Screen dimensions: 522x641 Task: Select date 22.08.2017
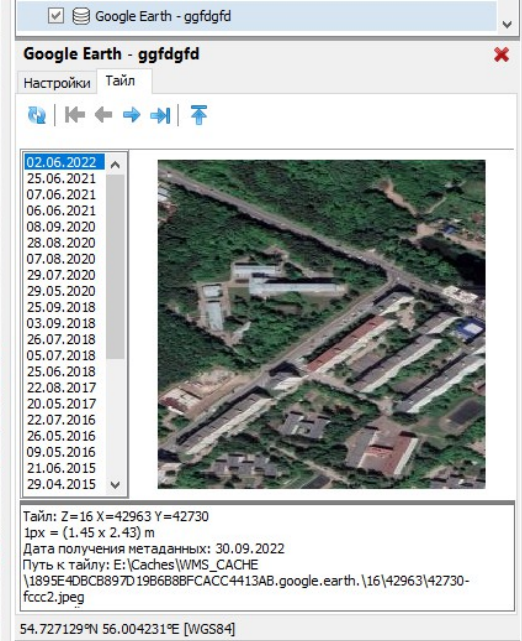[61, 388]
